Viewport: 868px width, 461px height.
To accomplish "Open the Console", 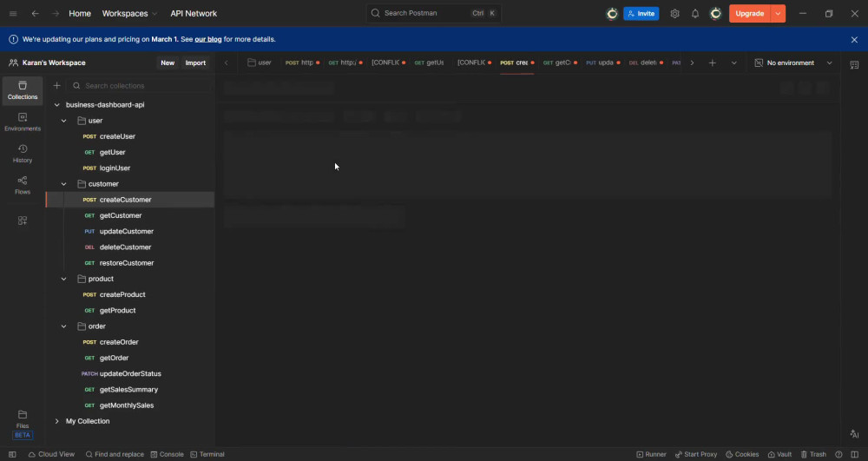I will 168,454.
